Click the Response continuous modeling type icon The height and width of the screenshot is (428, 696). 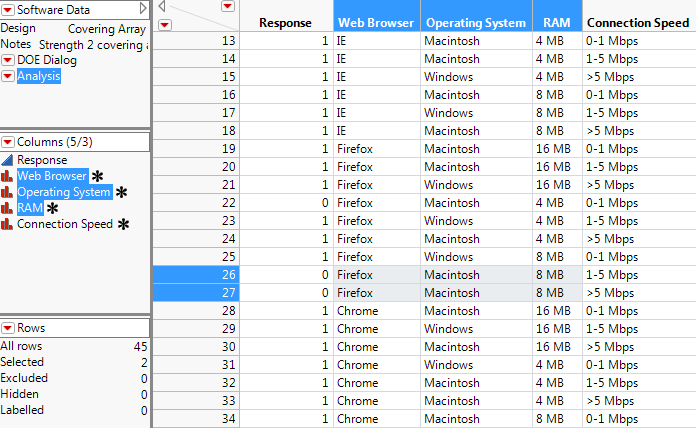(x=8, y=160)
